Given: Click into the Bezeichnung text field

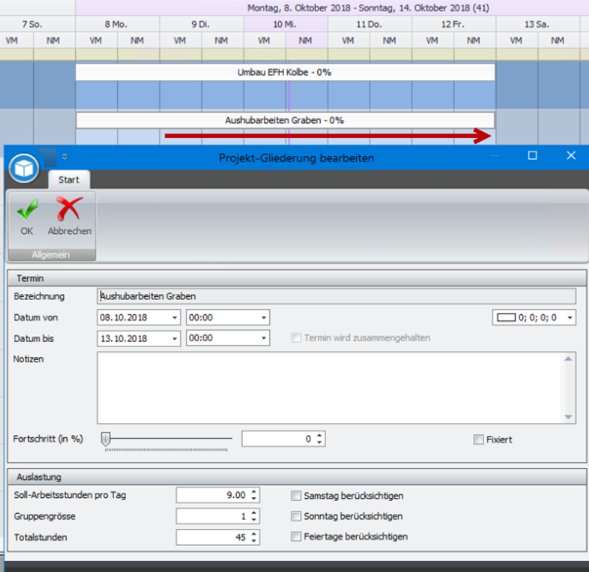Looking at the screenshot, I should 336,296.
